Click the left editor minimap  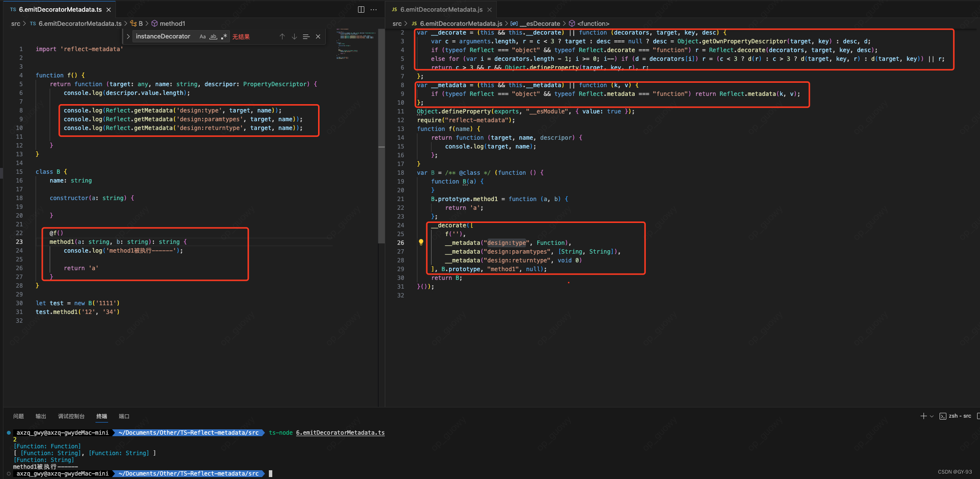(x=356, y=44)
